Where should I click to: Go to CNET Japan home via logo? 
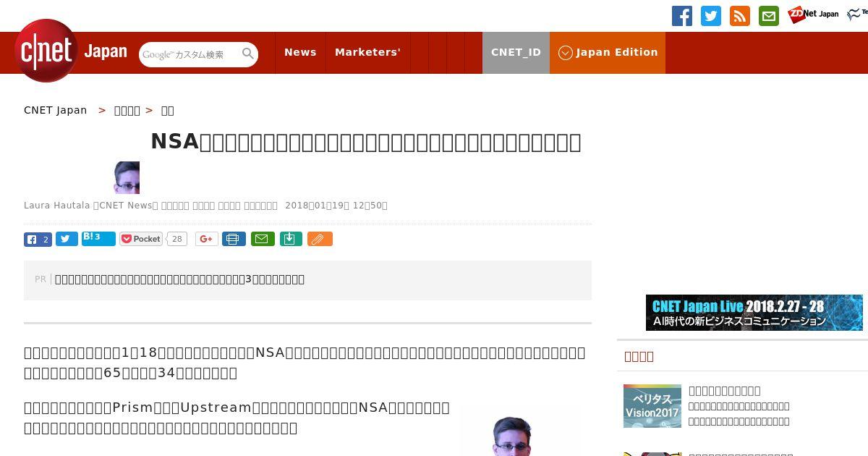click(71, 51)
